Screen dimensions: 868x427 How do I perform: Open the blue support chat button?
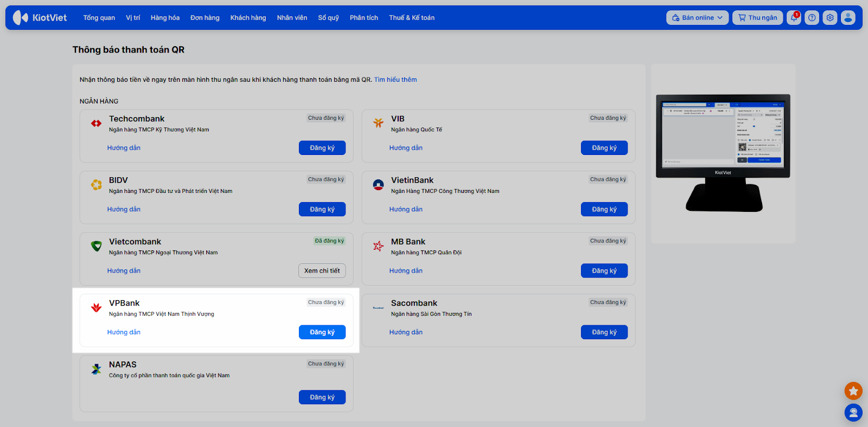853,413
